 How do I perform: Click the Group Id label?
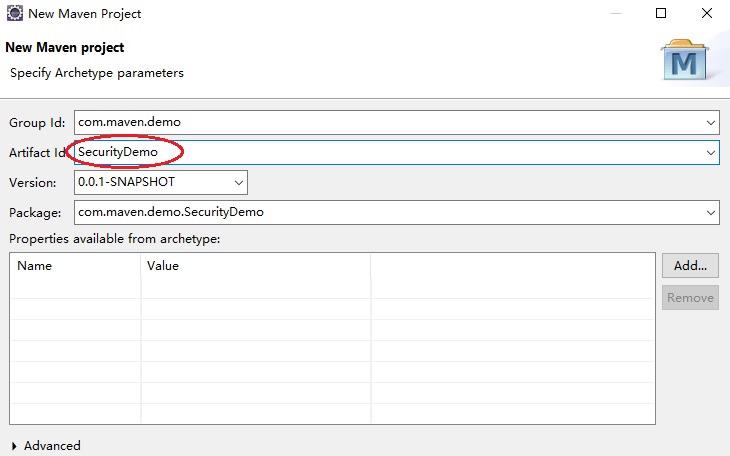pos(37,123)
